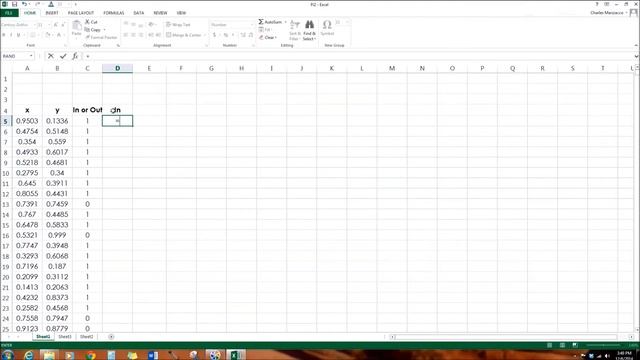Switch to Normal view in status bar

(549, 345)
